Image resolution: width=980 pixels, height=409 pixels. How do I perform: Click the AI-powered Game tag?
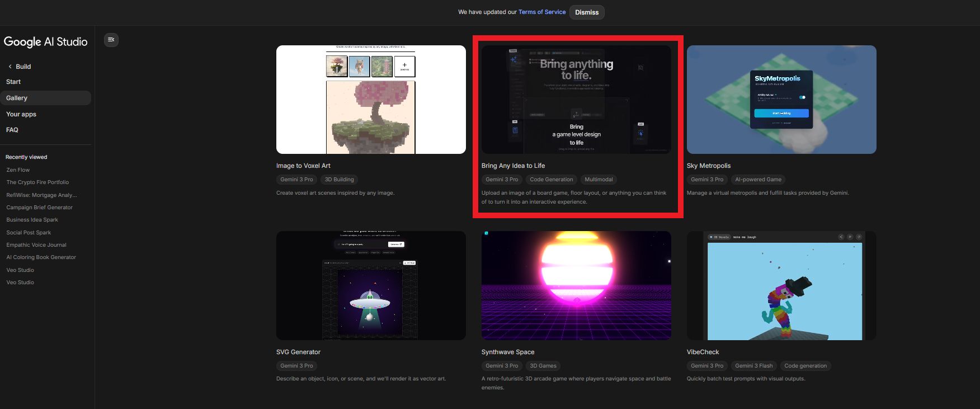point(758,180)
